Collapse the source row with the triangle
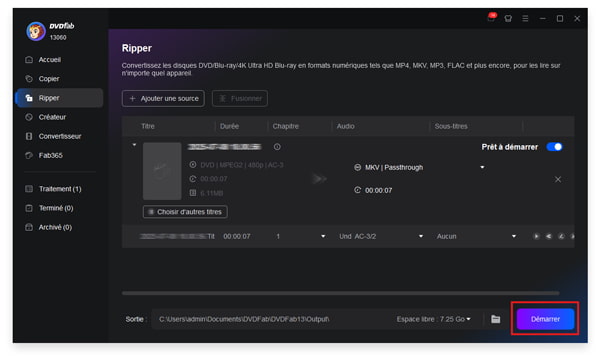 pos(134,145)
